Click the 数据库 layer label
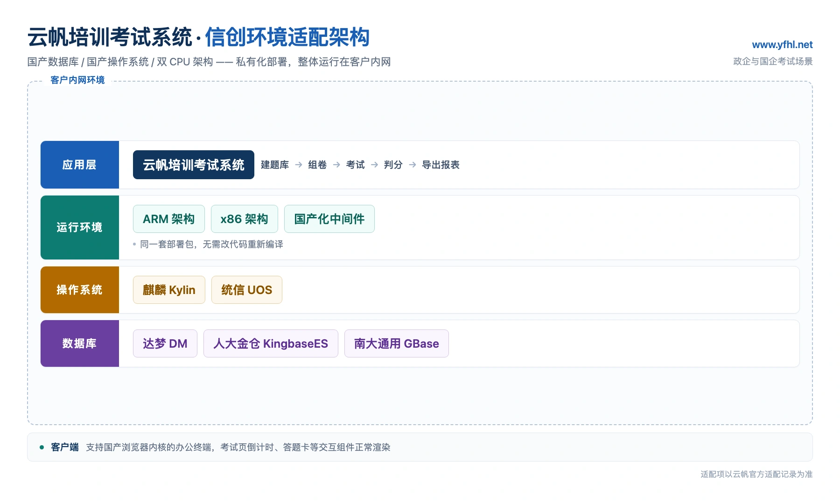 80,343
